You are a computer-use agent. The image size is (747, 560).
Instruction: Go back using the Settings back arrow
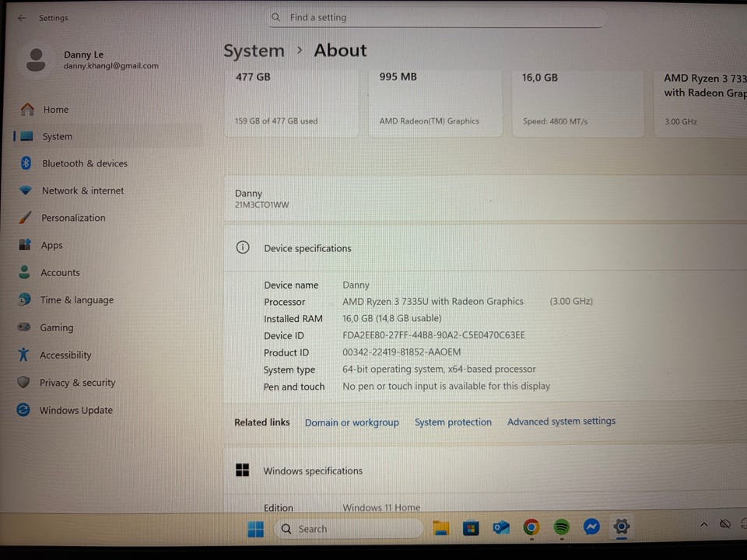tap(22, 18)
